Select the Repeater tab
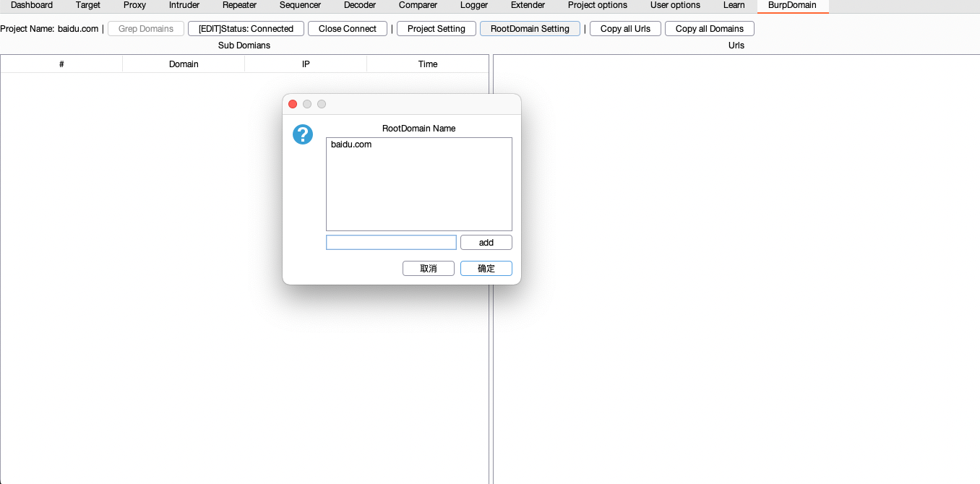The width and height of the screenshot is (980, 484). (x=239, y=5)
